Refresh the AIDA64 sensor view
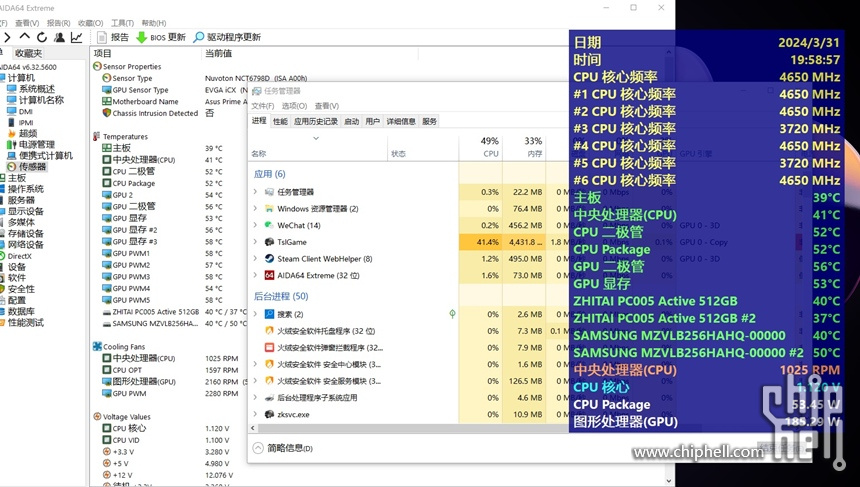Image resolution: width=860 pixels, height=487 pixels. (42, 37)
